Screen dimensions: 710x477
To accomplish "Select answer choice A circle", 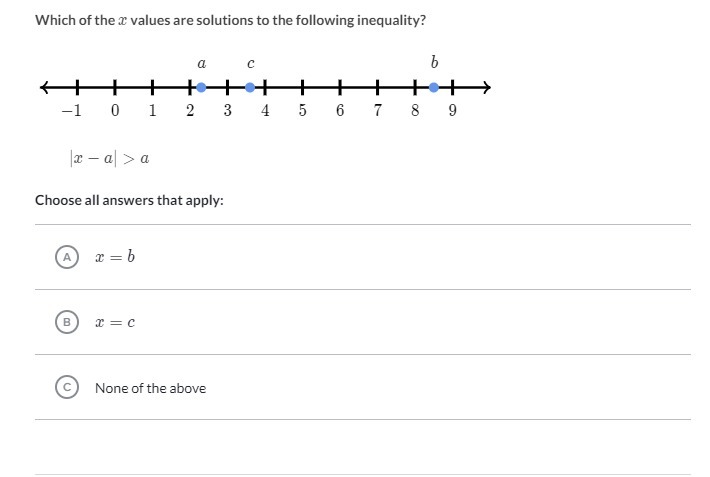I will [67, 257].
